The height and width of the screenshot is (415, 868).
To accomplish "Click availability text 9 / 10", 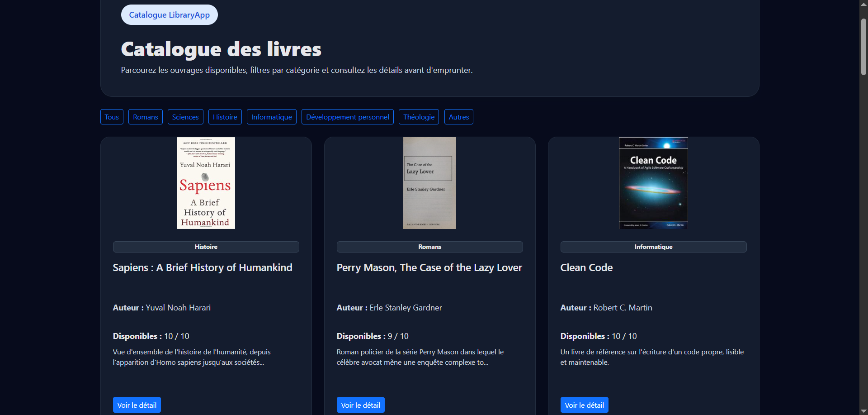I will [398, 336].
